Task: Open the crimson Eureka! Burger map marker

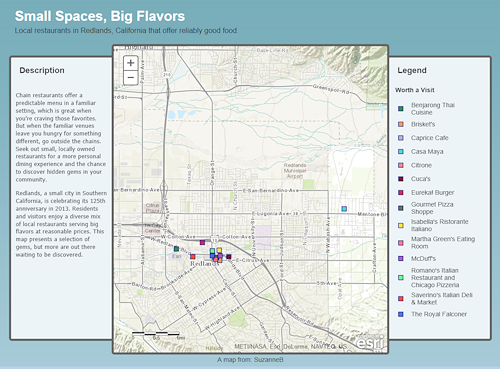Action: 202,242
